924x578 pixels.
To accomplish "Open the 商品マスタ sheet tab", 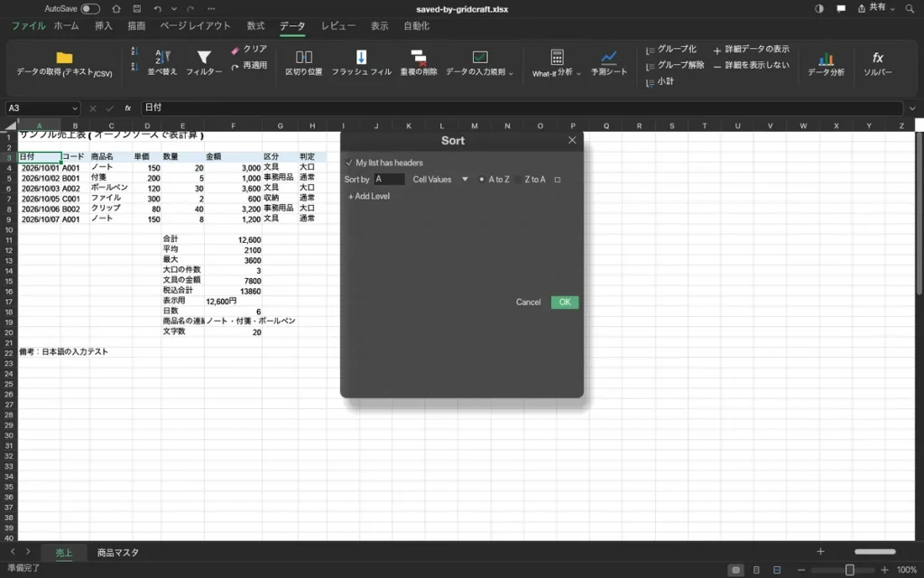I will 118,553.
